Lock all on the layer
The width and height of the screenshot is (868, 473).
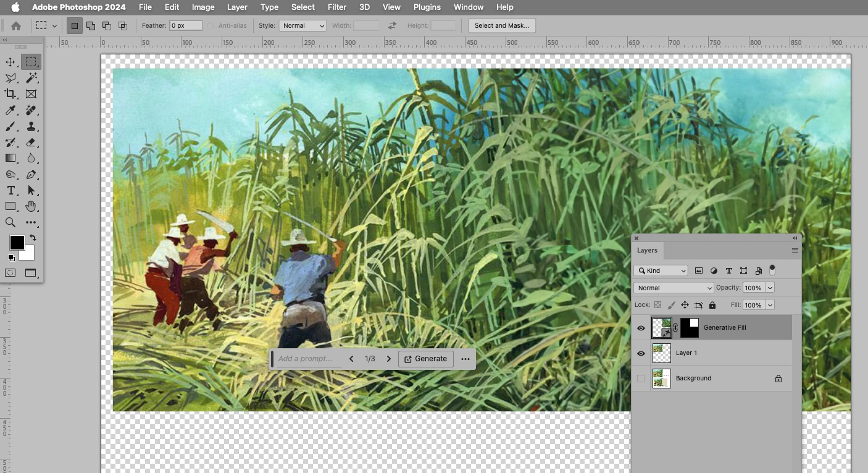tap(712, 305)
